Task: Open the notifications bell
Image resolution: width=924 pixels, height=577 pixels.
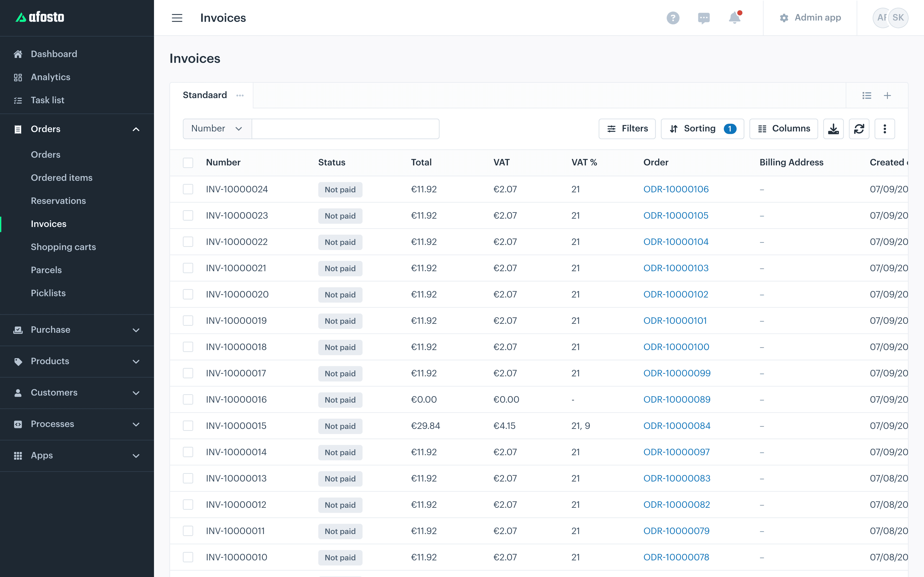Action: pos(735,18)
